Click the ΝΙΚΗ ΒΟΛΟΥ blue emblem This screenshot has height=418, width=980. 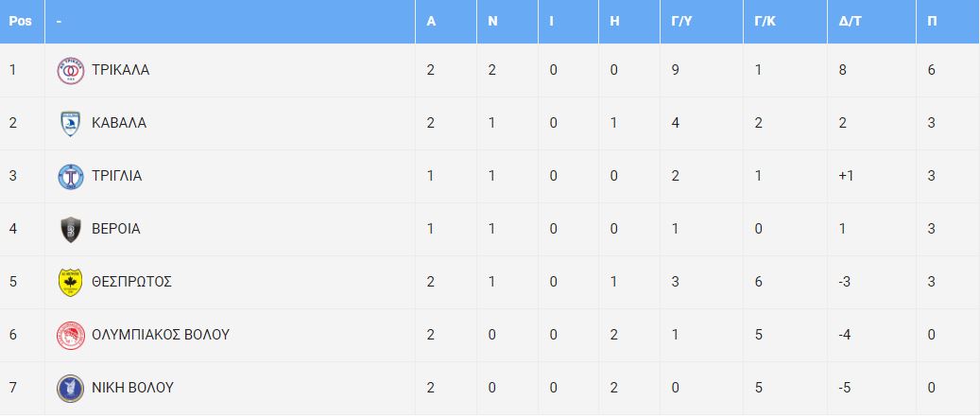(70, 388)
